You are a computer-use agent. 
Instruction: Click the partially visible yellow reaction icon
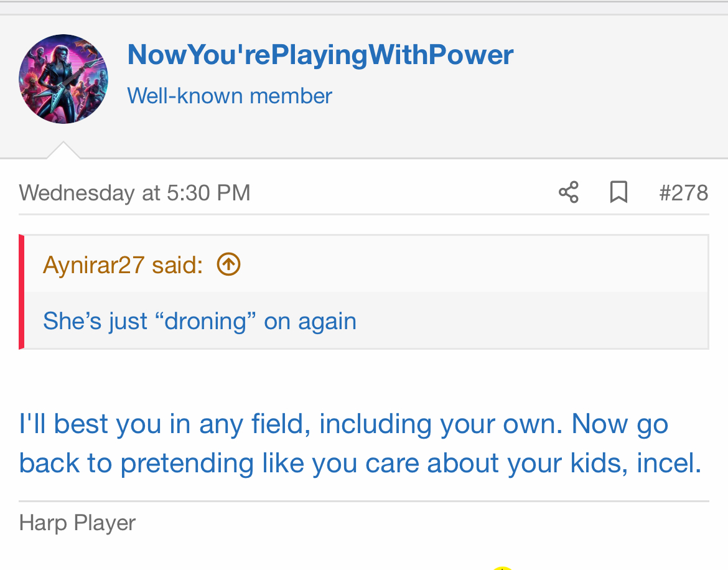point(502,568)
